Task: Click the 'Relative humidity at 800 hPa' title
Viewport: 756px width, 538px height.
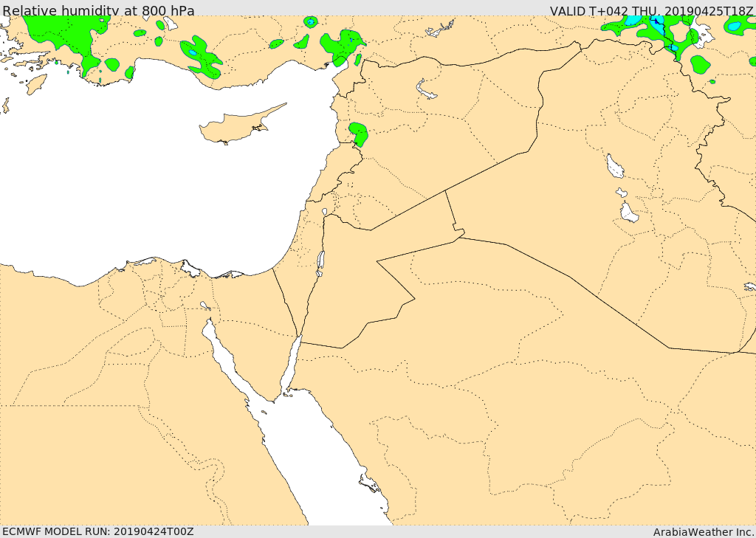Action: (98, 10)
